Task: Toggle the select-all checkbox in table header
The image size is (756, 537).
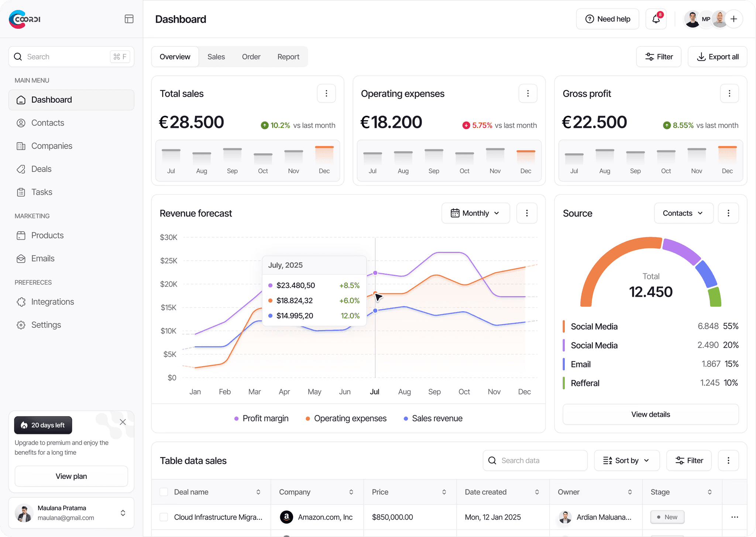Action: [164, 492]
